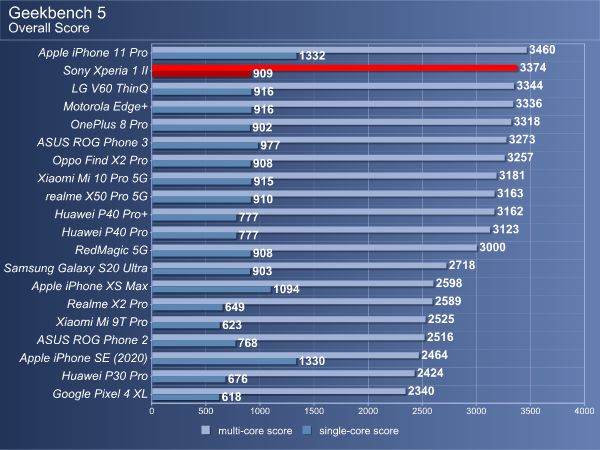Click the 'Geekbench 5' chart title

click(x=57, y=13)
